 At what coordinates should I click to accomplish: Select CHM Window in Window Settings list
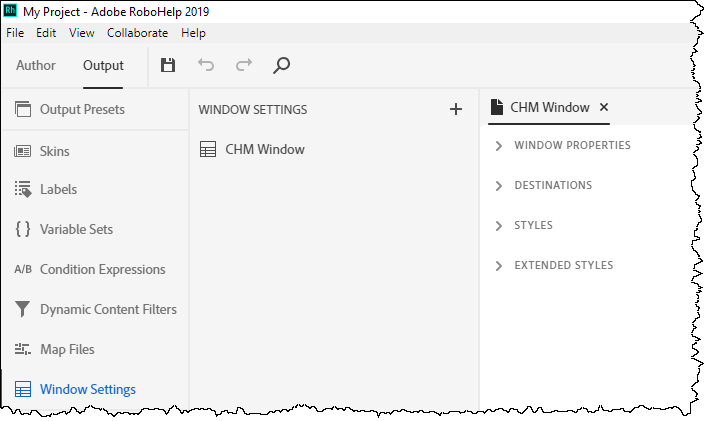[x=264, y=150]
